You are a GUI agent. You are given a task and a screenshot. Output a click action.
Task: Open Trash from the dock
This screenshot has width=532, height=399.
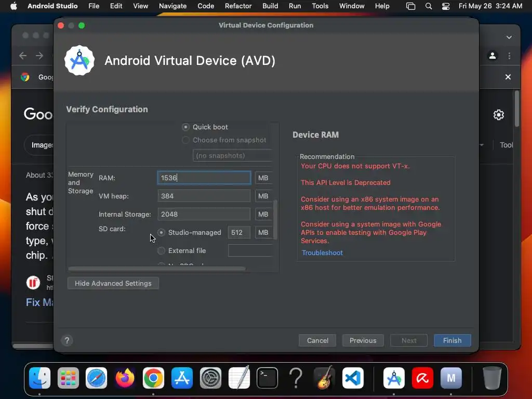point(492,378)
